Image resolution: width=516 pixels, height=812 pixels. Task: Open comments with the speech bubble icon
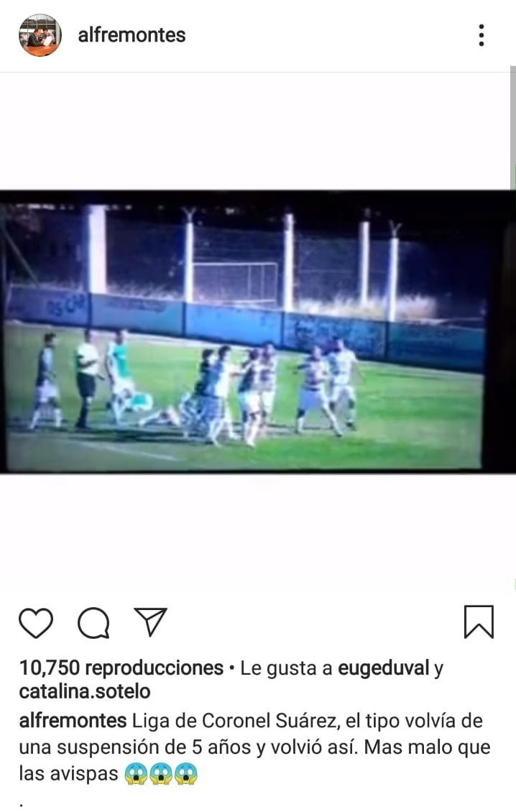(x=93, y=623)
